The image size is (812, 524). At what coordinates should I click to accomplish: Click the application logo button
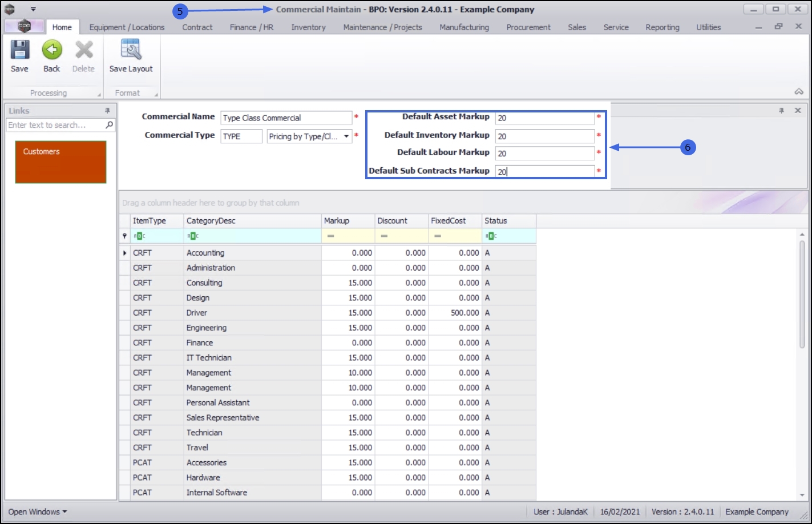[24, 26]
